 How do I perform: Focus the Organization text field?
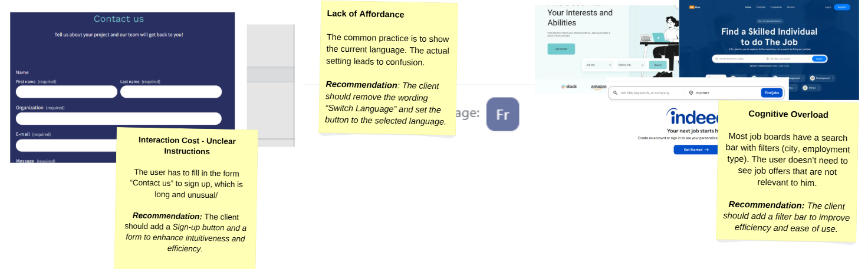[x=118, y=118]
